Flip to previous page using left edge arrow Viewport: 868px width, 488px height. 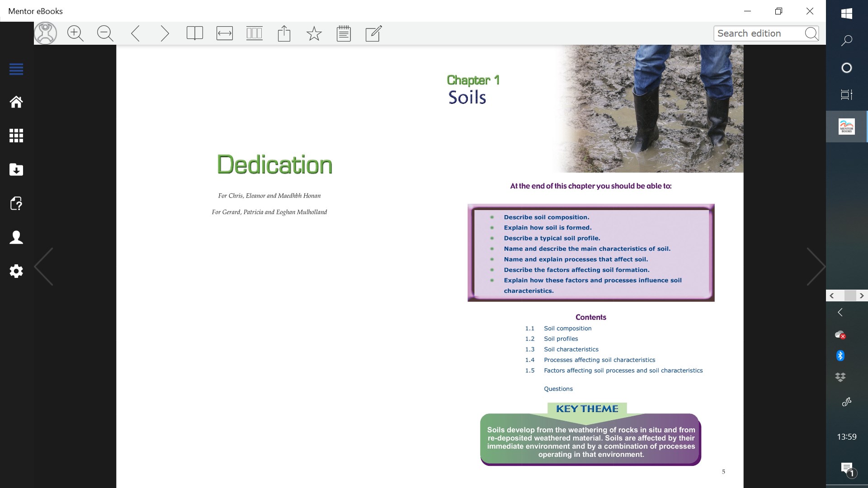pos(44,267)
